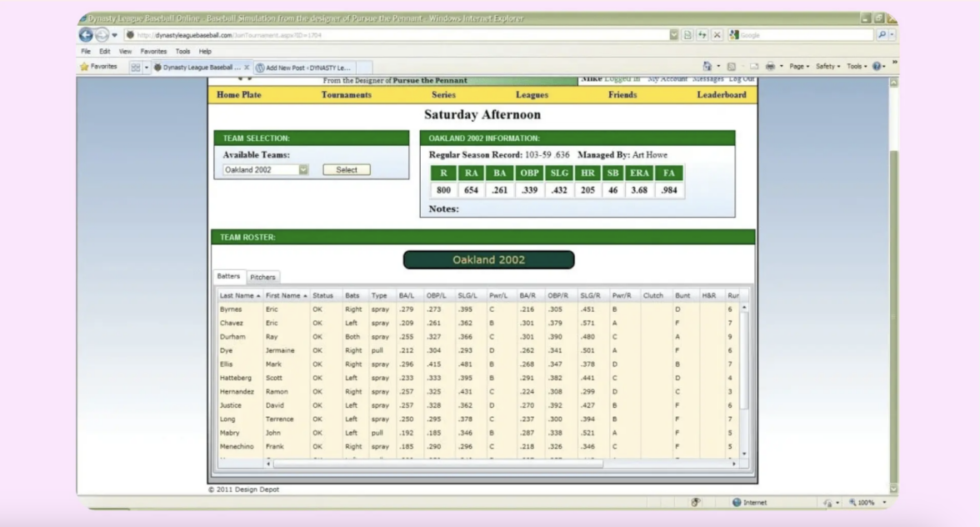Open the Available Teams dropdown
Viewport: 980px width, 527px height.
[303, 169]
